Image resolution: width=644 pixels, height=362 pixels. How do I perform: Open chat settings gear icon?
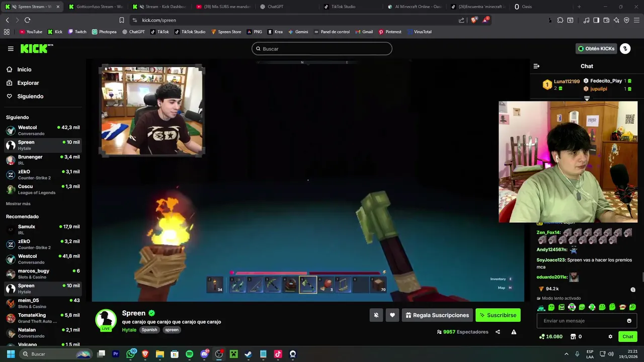point(610,337)
